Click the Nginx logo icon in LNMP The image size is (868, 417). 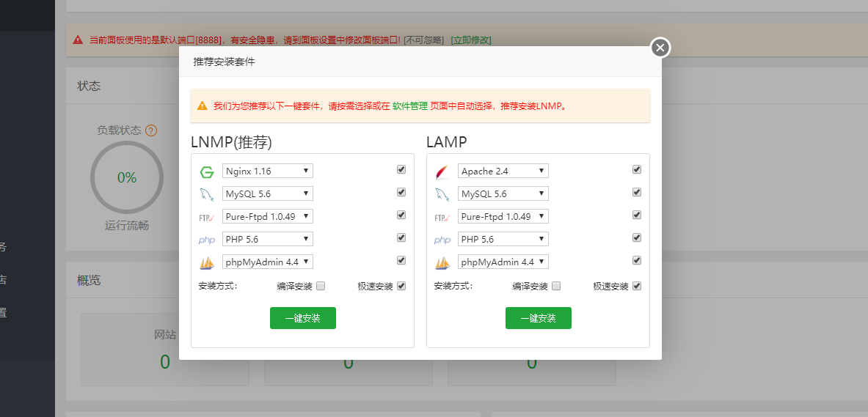tap(206, 172)
